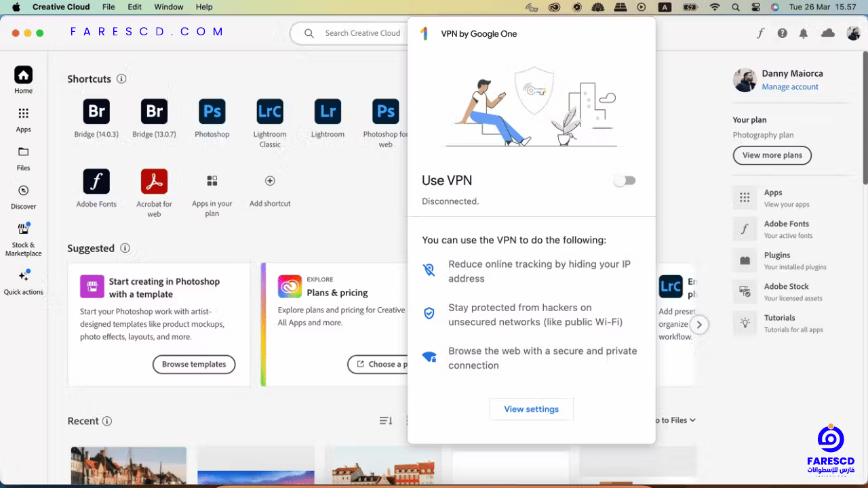Open the help question mark icon
This screenshot has width=868, height=488.
[783, 33]
